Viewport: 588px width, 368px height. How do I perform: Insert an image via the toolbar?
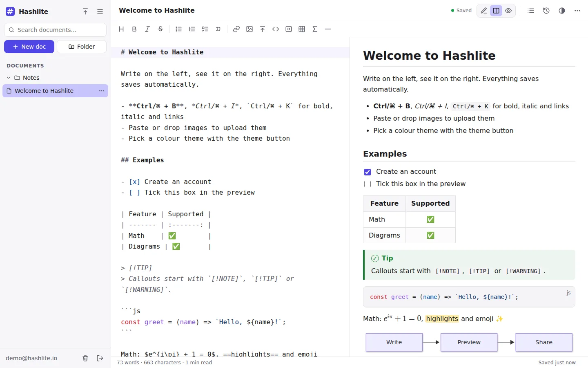click(x=249, y=29)
